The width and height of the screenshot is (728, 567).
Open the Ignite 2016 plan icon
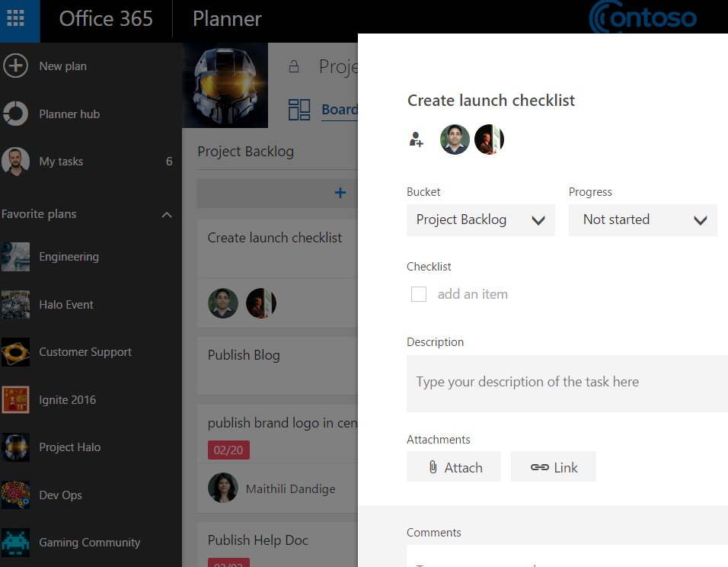[x=15, y=399]
